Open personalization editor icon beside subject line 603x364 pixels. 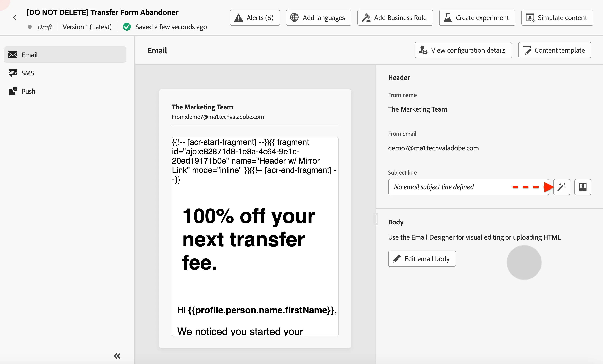coord(583,187)
